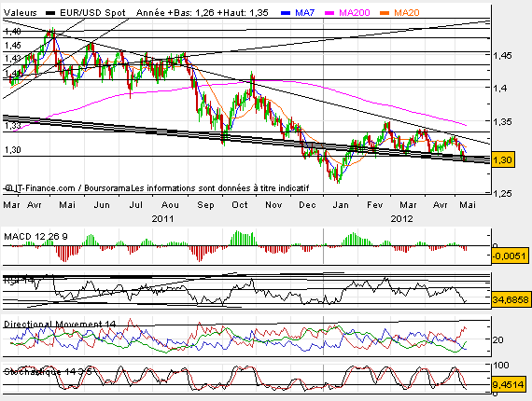Click the 1,35 right price axis label
The image size is (532, 401).
502,121
